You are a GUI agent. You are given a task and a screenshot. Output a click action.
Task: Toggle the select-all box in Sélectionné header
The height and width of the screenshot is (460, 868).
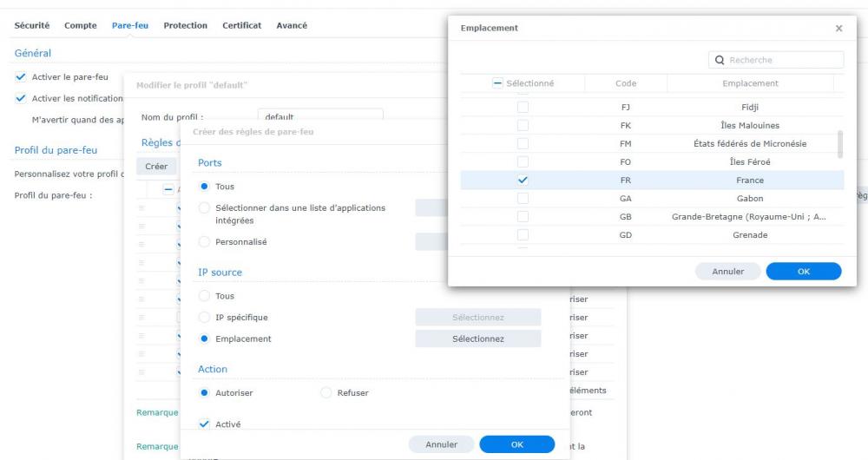click(497, 83)
